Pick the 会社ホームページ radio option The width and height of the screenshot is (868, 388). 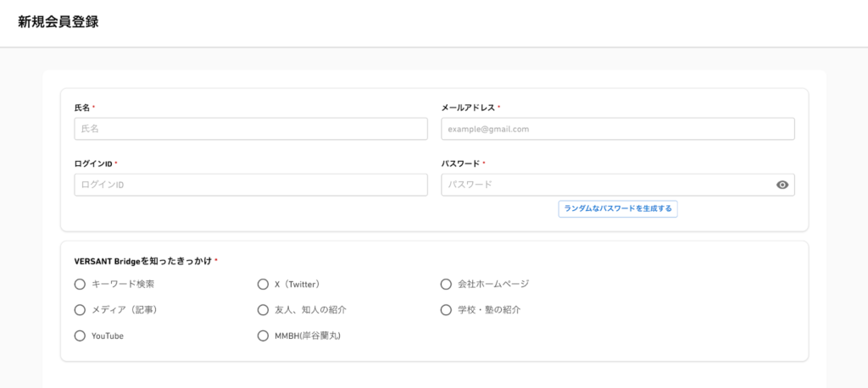(446, 284)
